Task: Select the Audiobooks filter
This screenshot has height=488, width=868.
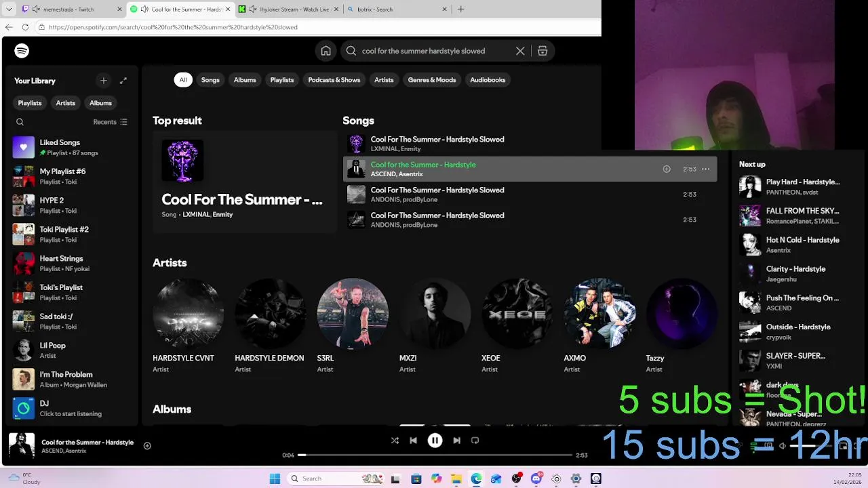Action: (488, 80)
